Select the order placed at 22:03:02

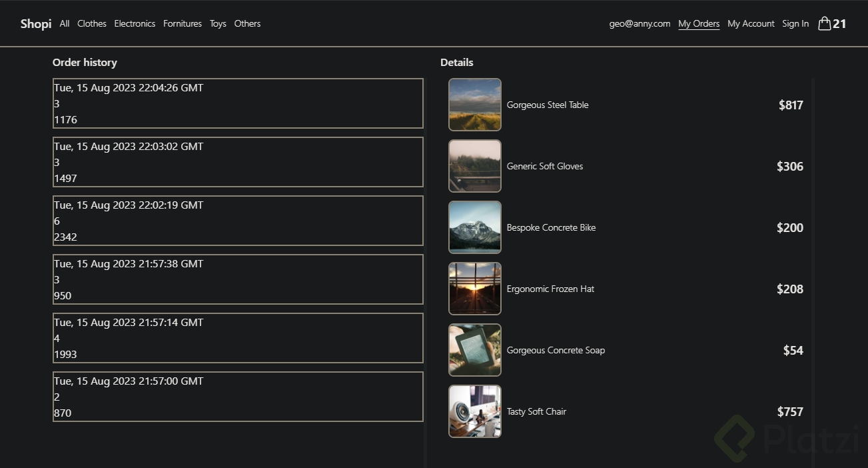238,162
